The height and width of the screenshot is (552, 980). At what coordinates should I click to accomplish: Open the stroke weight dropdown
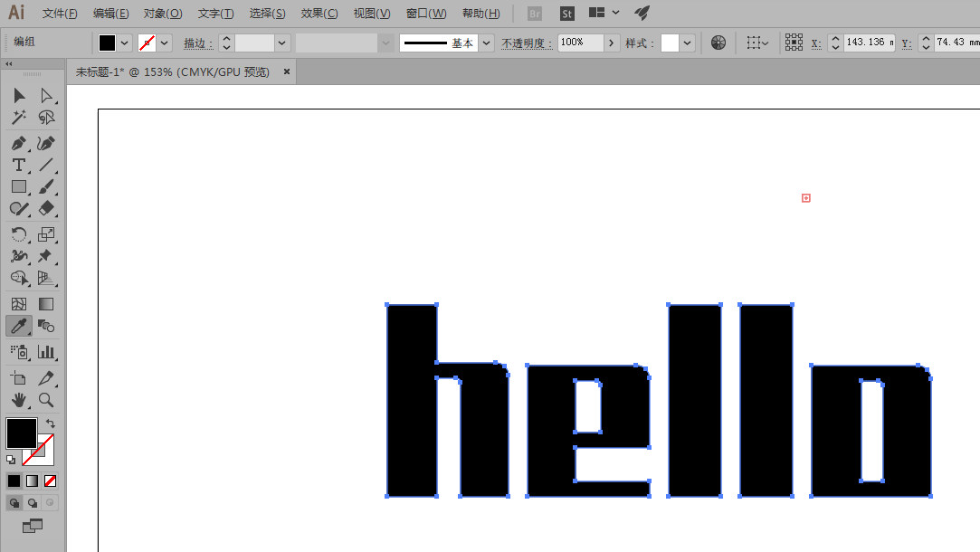(x=282, y=43)
